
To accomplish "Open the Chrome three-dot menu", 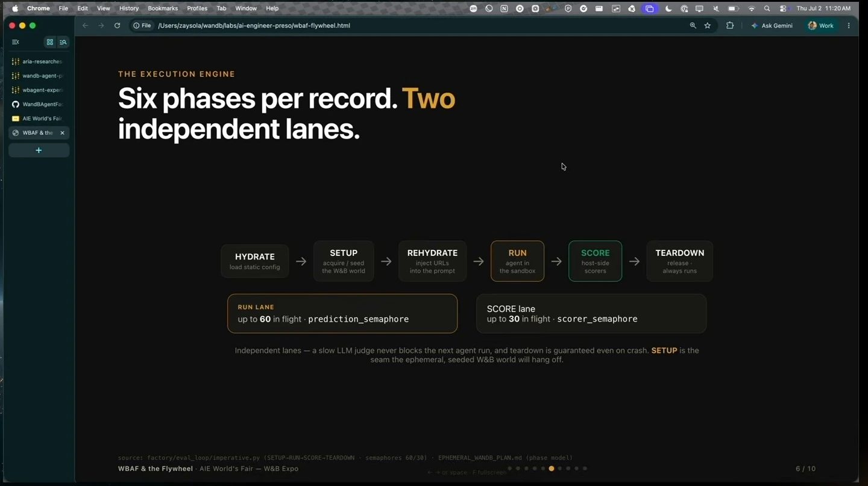I will click(849, 26).
